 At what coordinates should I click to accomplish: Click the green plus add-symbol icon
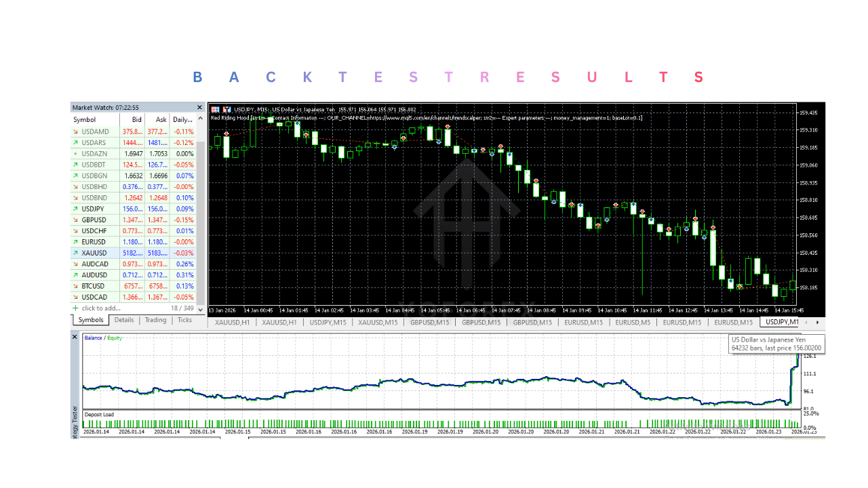pos(75,308)
